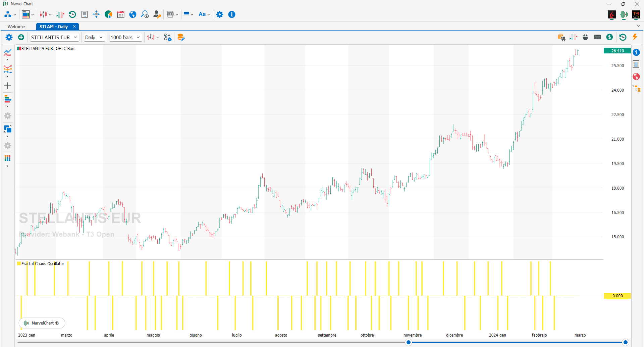This screenshot has width=644, height=347.
Task: Click the orange boxes shopping cart icon
Action: pos(561,37)
